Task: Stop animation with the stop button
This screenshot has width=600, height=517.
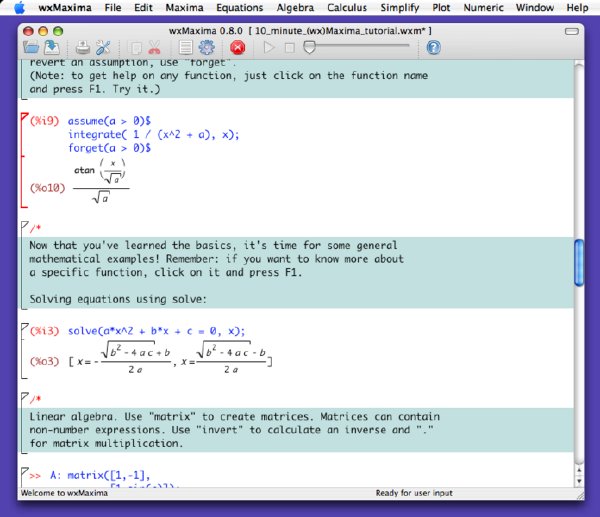Action: click(x=290, y=48)
